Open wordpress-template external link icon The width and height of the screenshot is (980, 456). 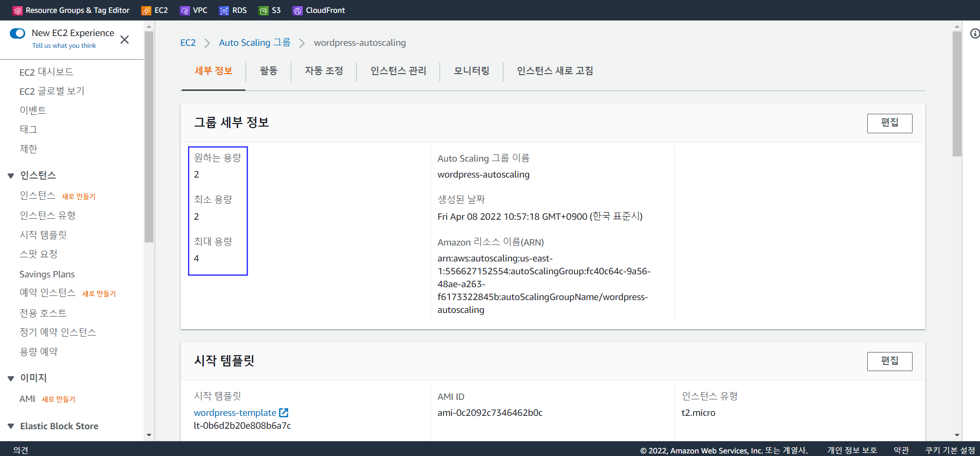click(x=284, y=413)
